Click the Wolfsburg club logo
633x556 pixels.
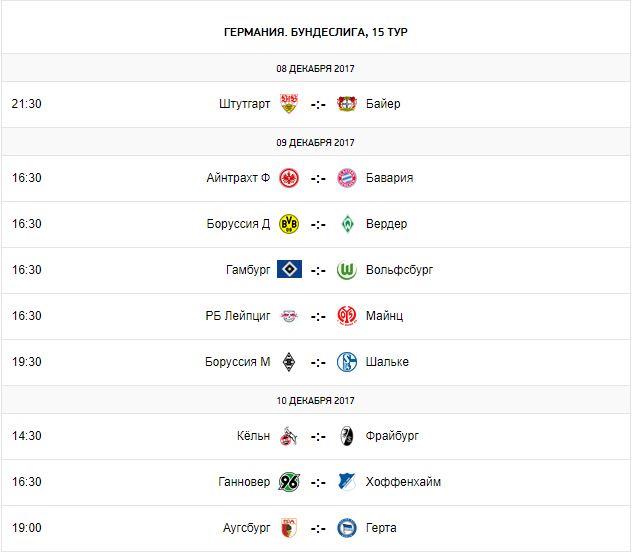pos(347,270)
